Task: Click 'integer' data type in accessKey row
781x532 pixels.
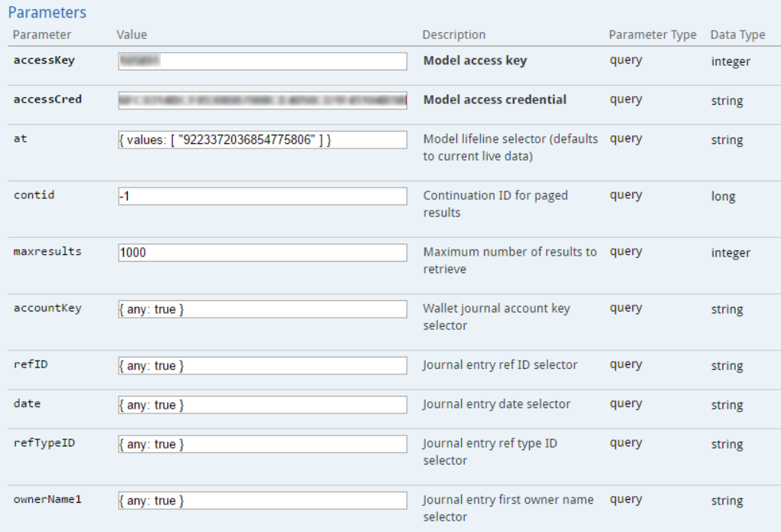Action: [730, 62]
